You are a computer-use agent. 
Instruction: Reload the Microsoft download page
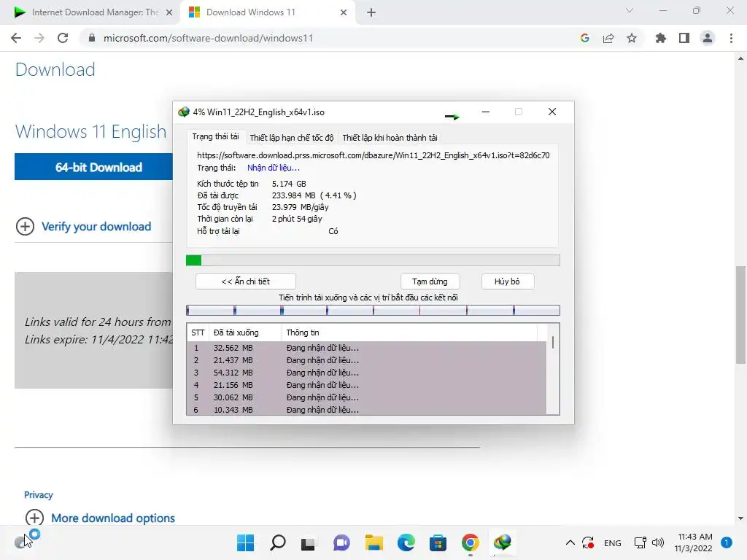[63, 38]
